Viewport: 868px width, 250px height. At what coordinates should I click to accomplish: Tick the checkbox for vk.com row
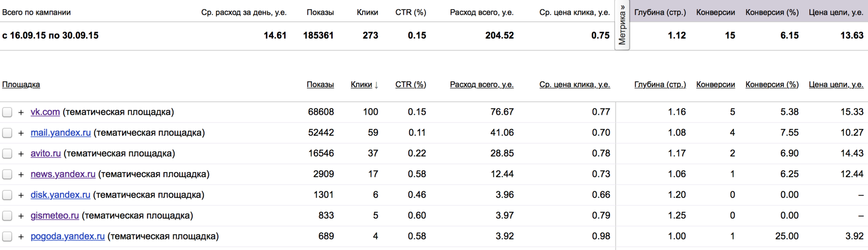(7, 112)
